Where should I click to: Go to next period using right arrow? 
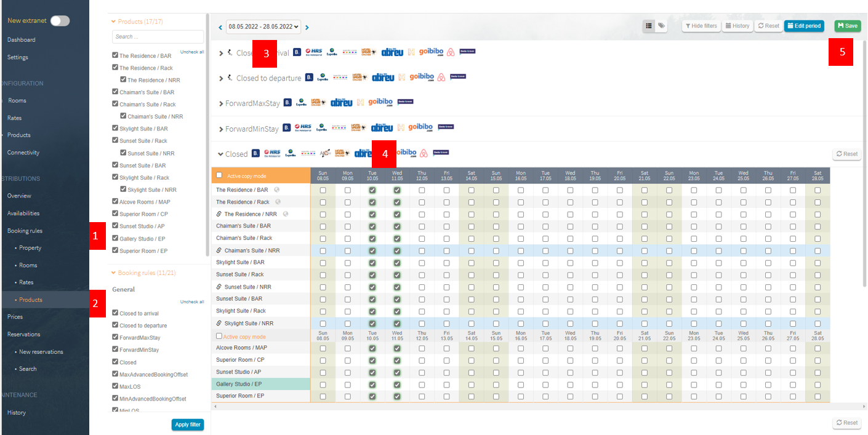click(x=307, y=27)
